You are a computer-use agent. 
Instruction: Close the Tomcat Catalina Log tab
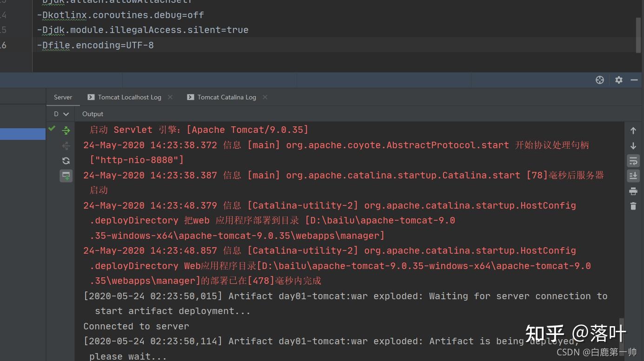click(x=265, y=97)
